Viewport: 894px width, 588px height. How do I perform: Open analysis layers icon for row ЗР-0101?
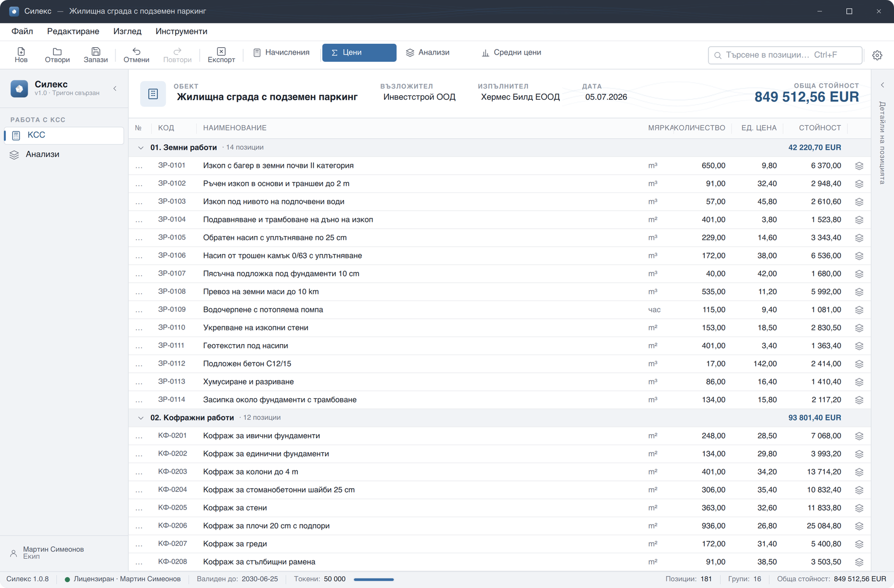click(859, 166)
